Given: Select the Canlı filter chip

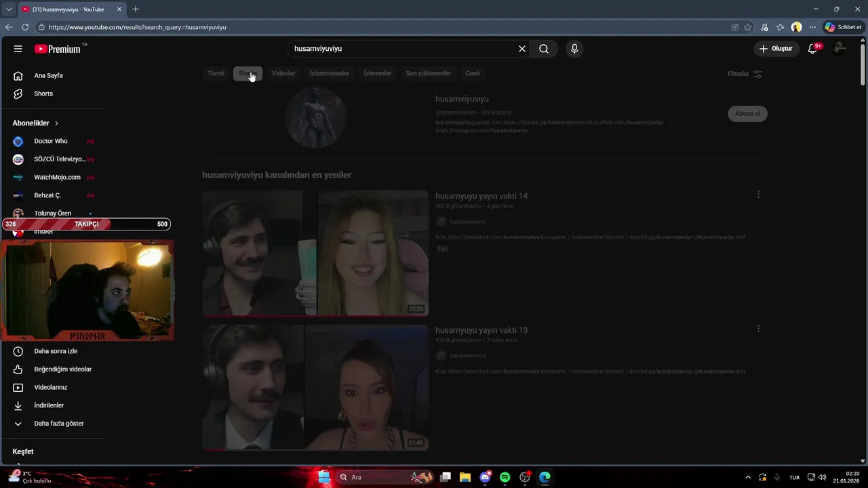Looking at the screenshot, I should pos(473,73).
